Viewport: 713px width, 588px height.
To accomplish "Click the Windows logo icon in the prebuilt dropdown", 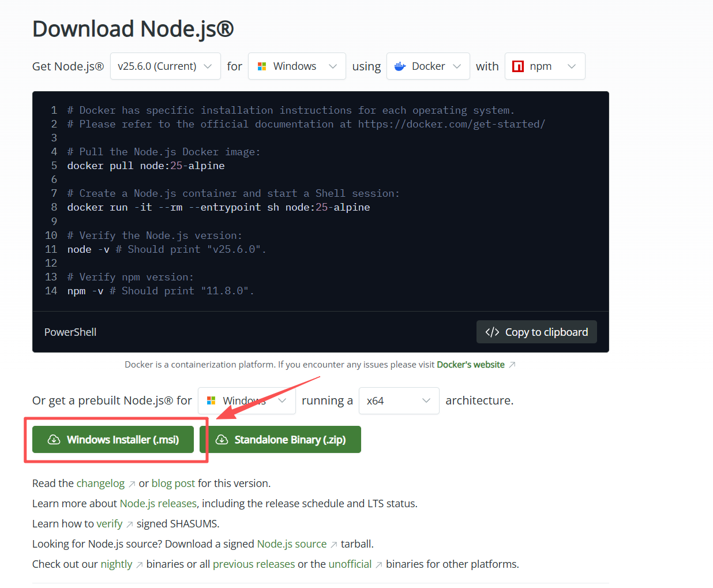I will click(x=211, y=400).
